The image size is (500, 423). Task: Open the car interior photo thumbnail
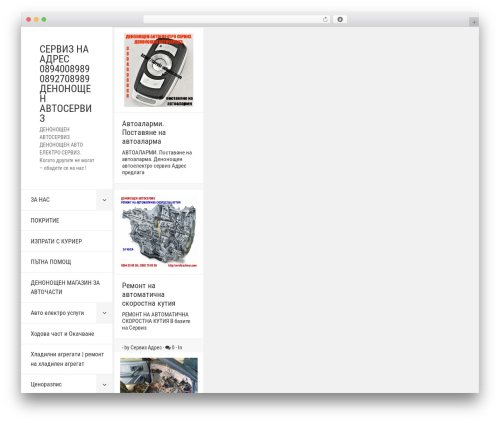pyautogui.click(x=159, y=375)
